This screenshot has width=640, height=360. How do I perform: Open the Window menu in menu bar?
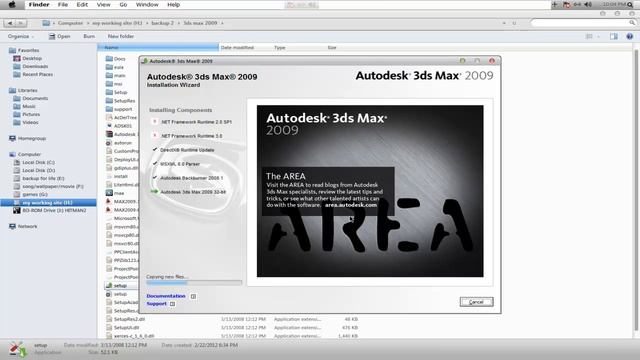tap(147, 5)
